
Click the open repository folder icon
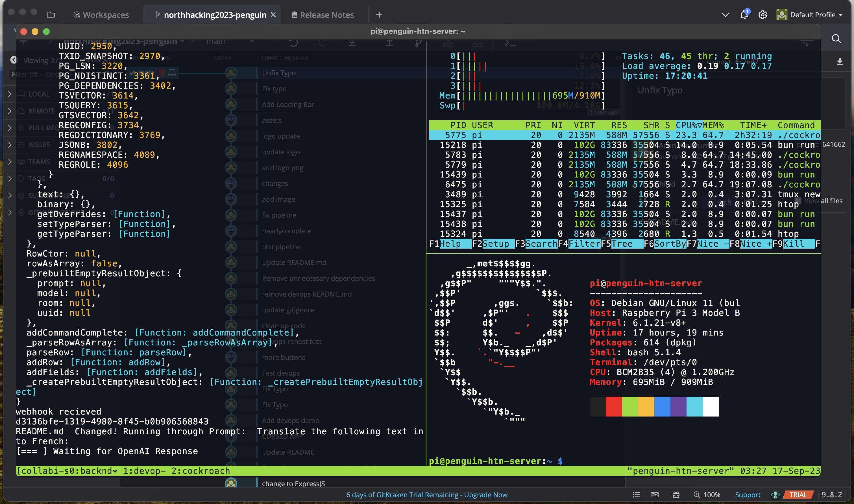point(51,15)
